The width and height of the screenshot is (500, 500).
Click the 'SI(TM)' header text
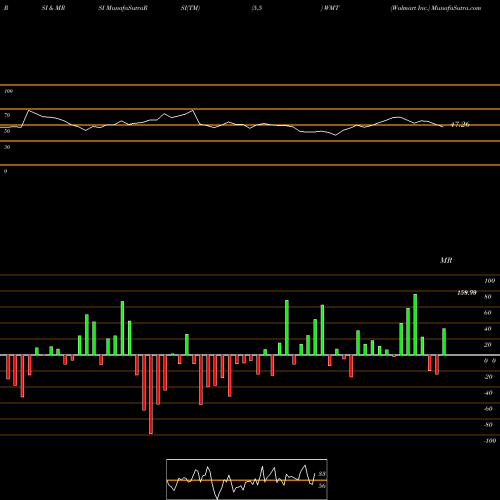coord(190,8)
